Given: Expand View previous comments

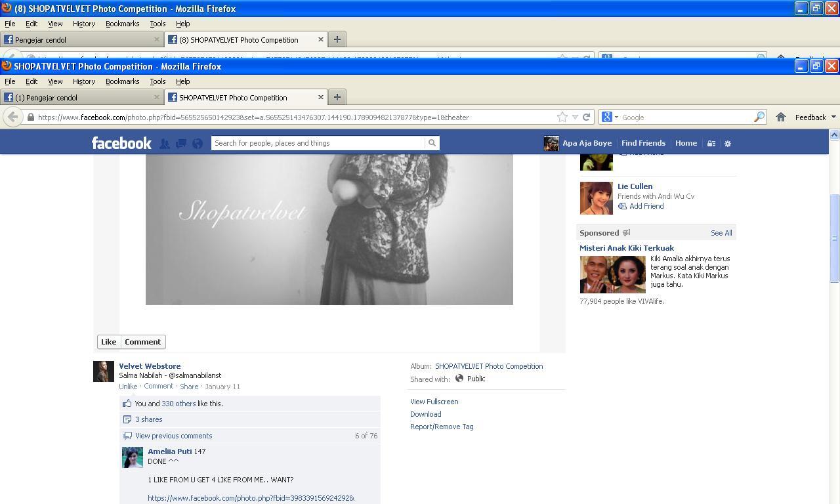Looking at the screenshot, I should click(x=173, y=436).
